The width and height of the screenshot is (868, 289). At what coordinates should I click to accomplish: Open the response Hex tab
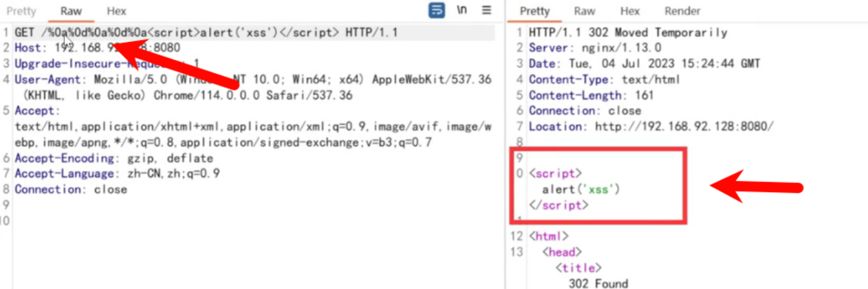point(630,11)
